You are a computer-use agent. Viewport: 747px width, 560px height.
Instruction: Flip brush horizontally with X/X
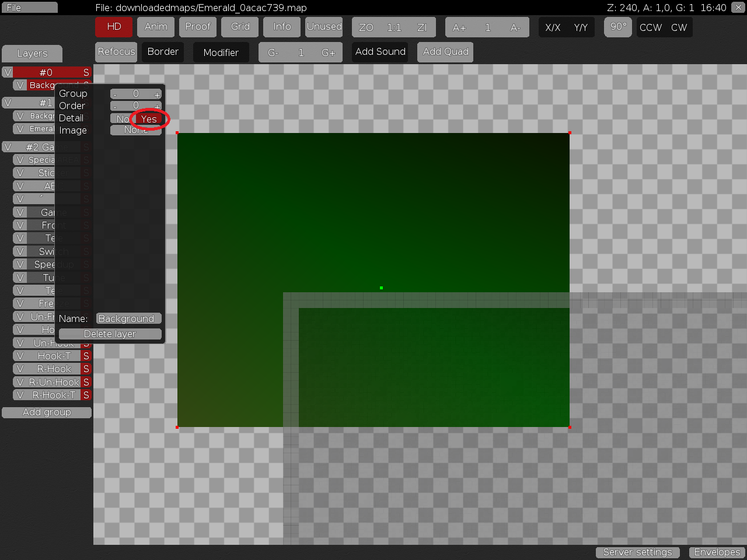pyautogui.click(x=552, y=27)
